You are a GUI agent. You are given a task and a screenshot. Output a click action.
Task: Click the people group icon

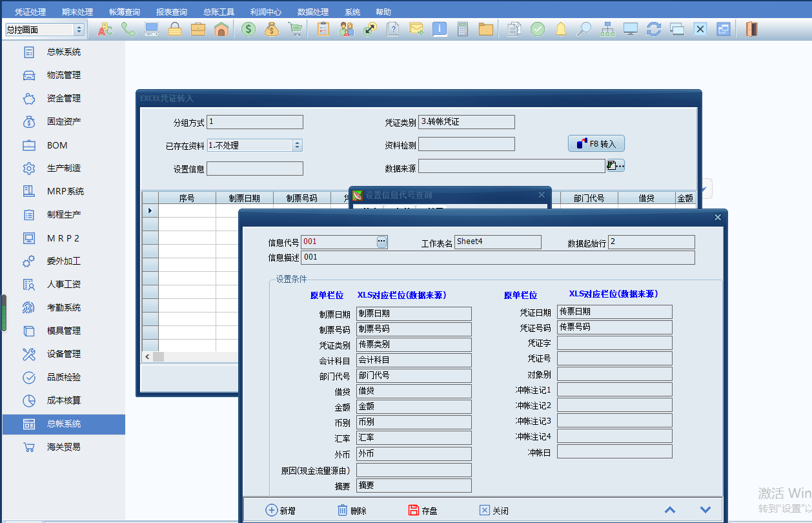point(347,29)
